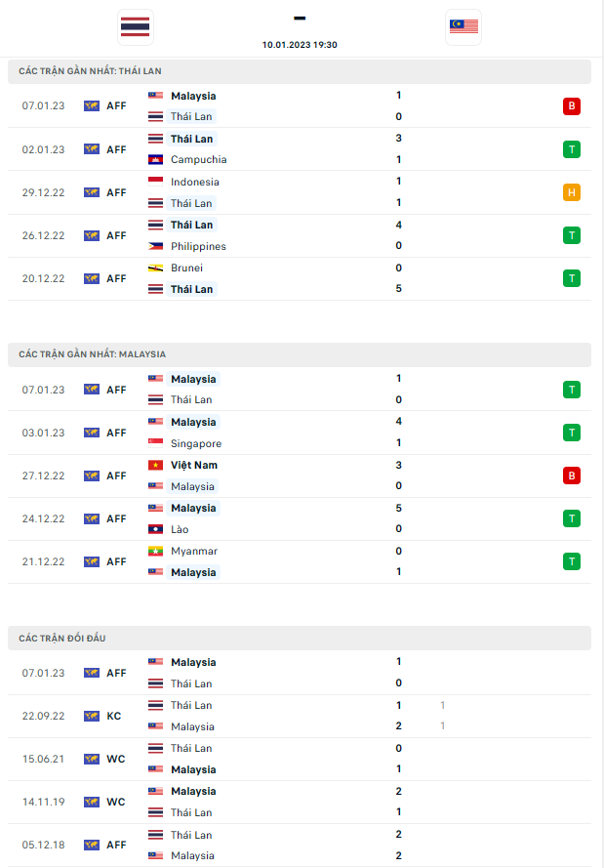Click the Singapore team name link
Image resolution: width=604 pixels, height=868 pixels.
tap(198, 443)
